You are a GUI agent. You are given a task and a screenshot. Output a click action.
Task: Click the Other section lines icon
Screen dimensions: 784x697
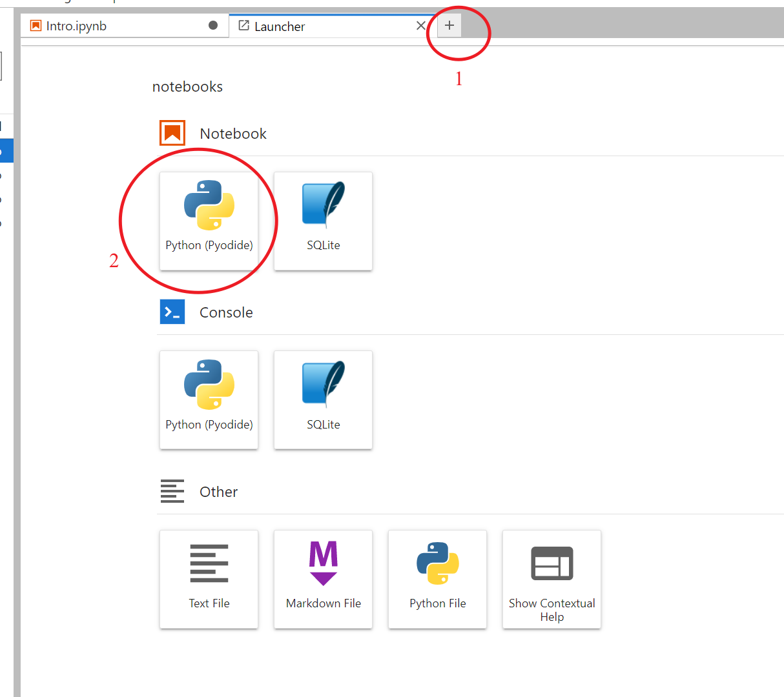[172, 491]
